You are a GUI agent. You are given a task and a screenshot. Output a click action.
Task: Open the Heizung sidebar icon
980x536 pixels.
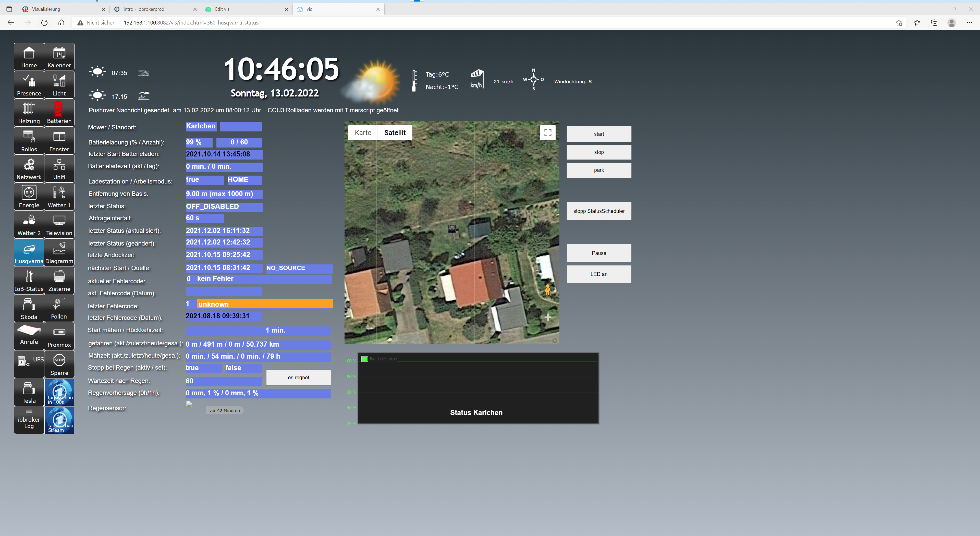(x=29, y=112)
